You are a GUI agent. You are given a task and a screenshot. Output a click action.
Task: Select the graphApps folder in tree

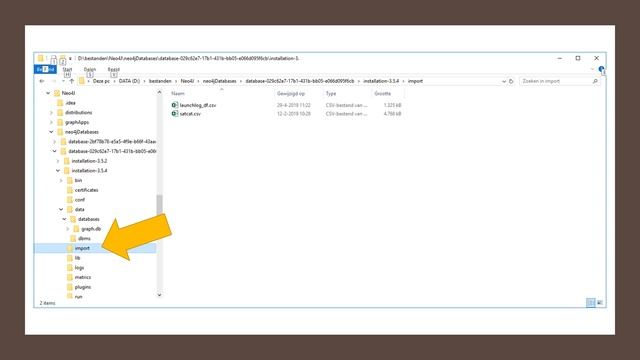pos(77,122)
